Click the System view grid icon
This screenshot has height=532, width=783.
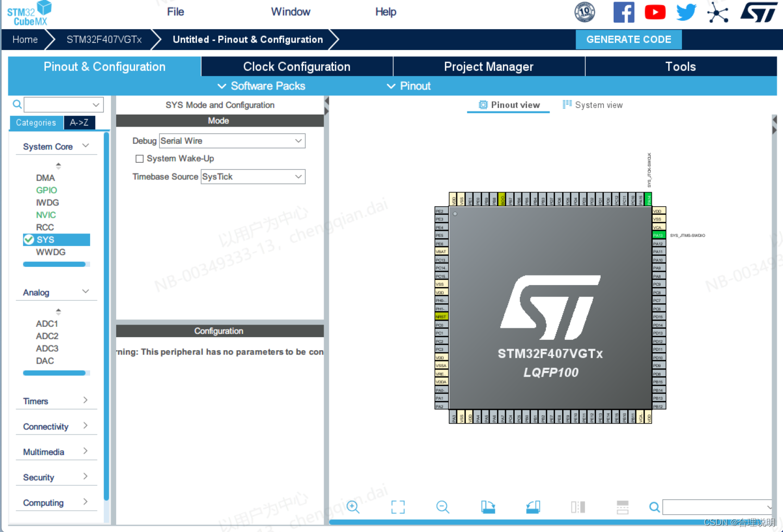coord(567,105)
